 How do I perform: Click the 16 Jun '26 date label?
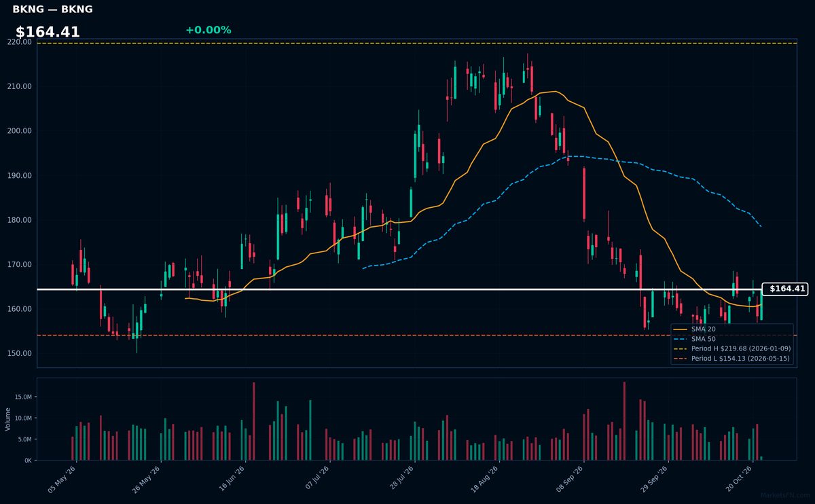(231, 479)
